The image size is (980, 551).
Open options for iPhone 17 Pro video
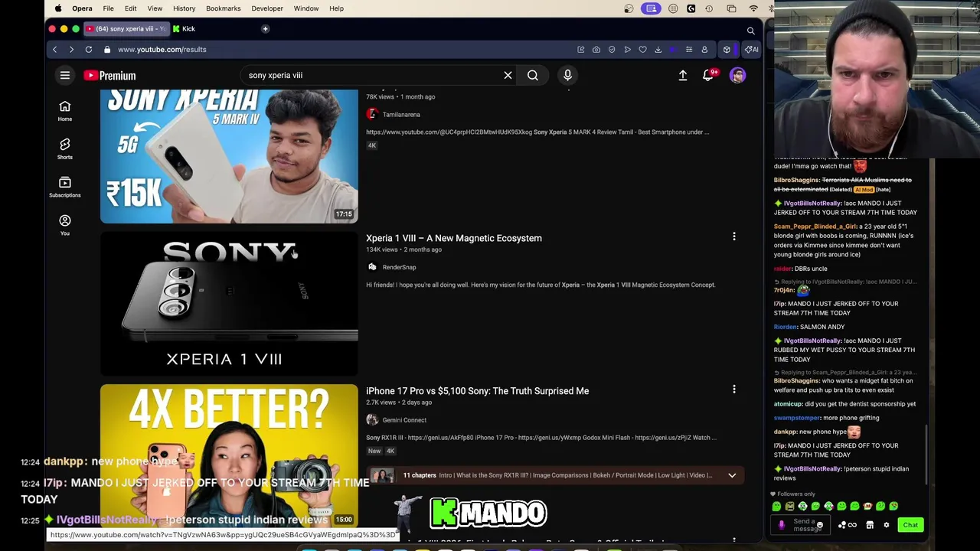[x=733, y=390]
